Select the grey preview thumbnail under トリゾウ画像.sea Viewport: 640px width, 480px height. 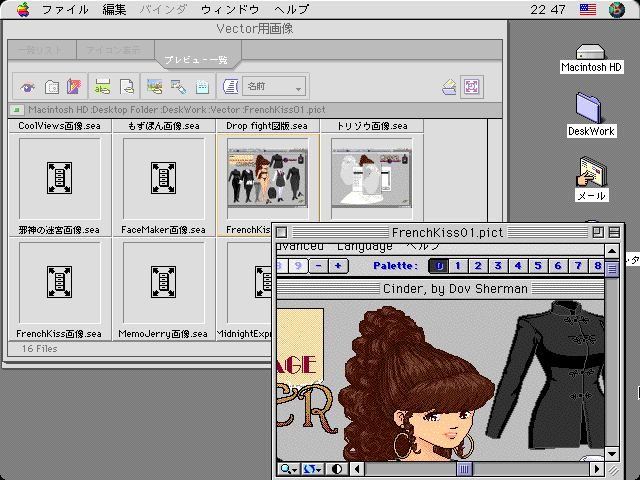371,178
